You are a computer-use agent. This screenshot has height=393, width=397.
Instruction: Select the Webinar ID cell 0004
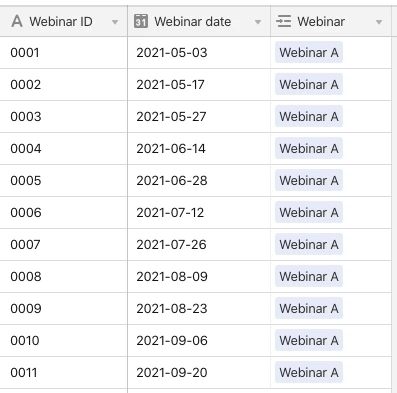click(64, 149)
